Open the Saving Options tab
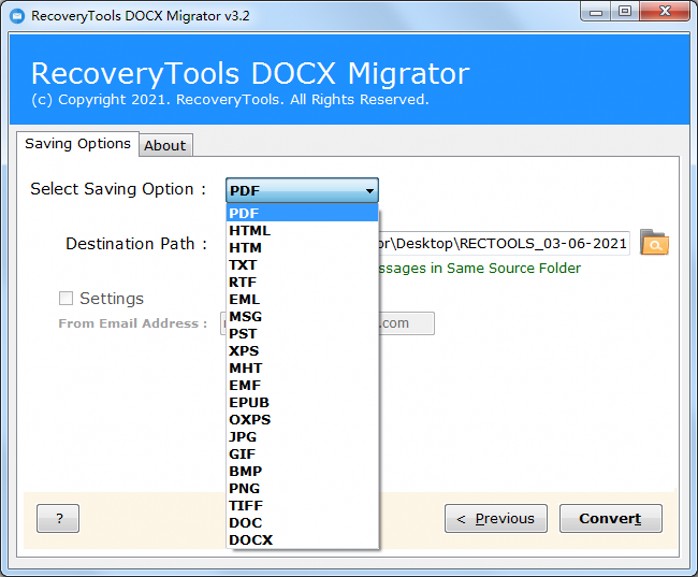 (x=77, y=144)
